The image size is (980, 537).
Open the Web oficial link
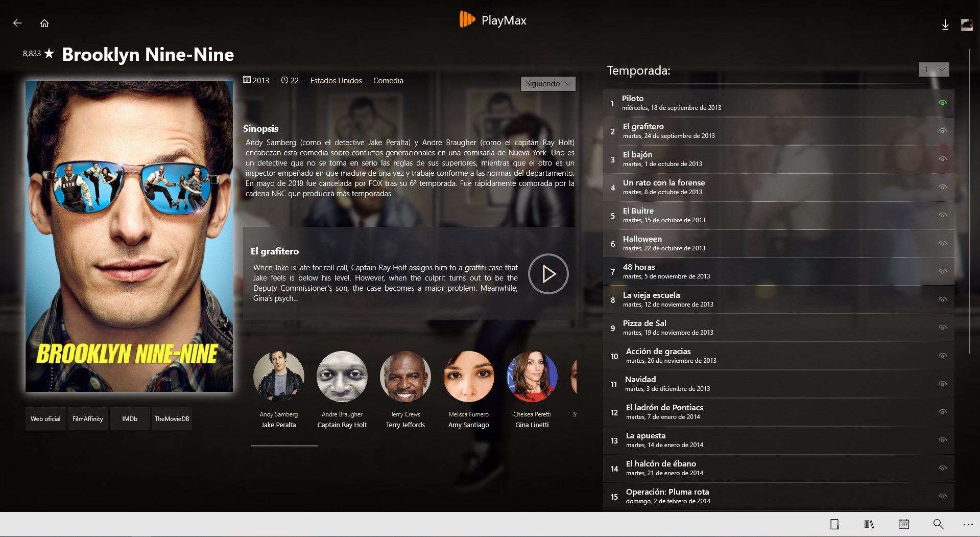[45, 418]
